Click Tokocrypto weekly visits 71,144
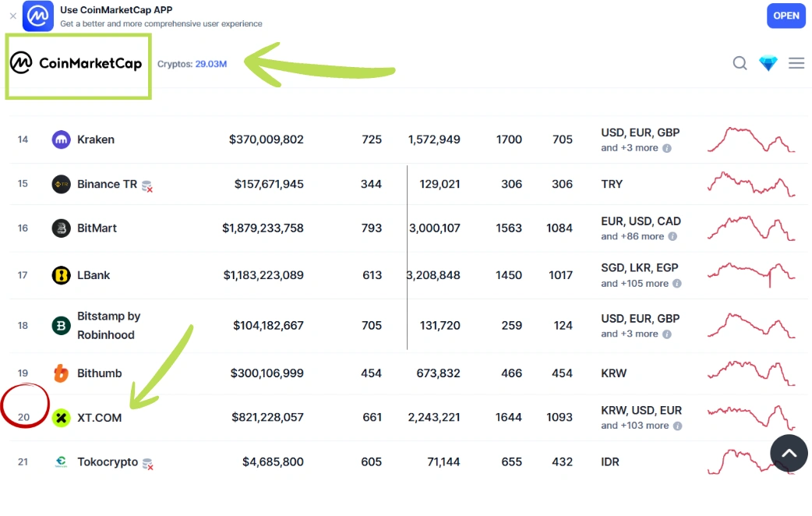This screenshot has width=812, height=516. [443, 461]
